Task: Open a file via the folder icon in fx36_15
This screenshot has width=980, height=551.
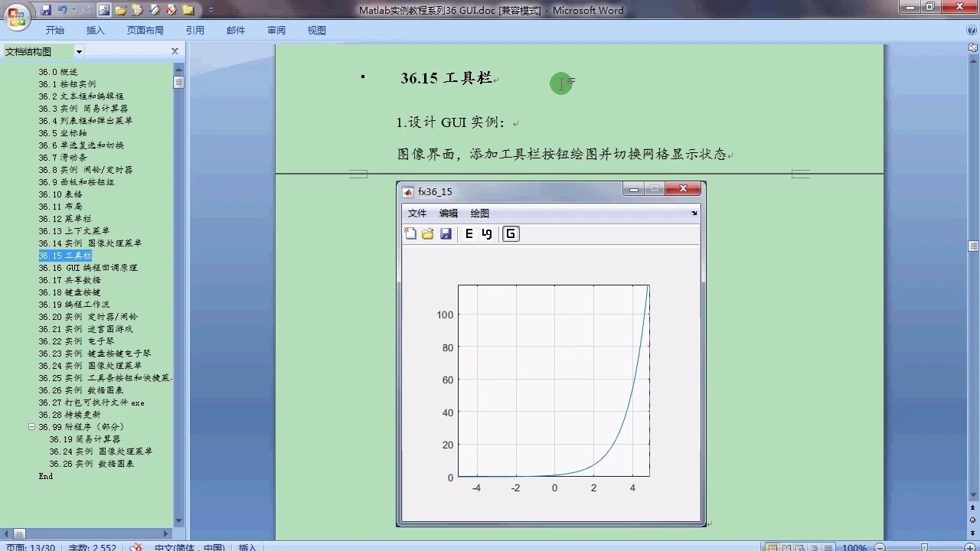Action: 428,233
